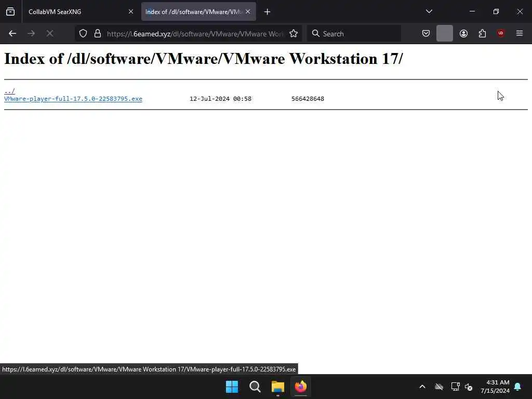
Task: Open the clock showing 4:31 AM
Action: [x=495, y=387]
